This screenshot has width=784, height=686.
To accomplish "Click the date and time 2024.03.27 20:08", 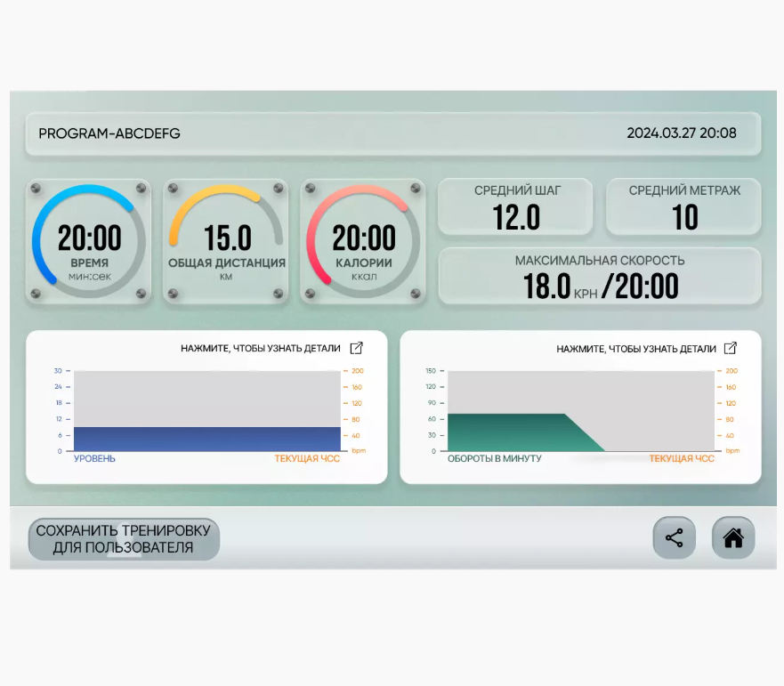I will pyautogui.click(x=681, y=133).
